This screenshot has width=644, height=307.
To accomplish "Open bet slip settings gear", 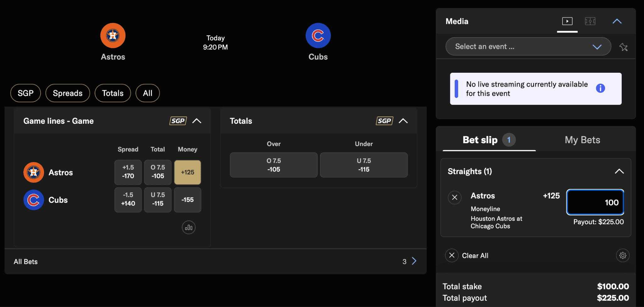I will [x=623, y=255].
